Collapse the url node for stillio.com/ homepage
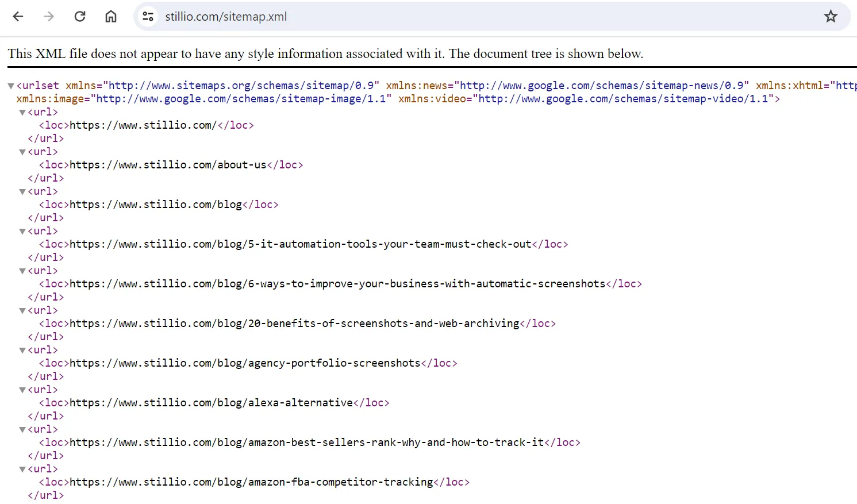The height and width of the screenshot is (504, 857). click(x=22, y=113)
